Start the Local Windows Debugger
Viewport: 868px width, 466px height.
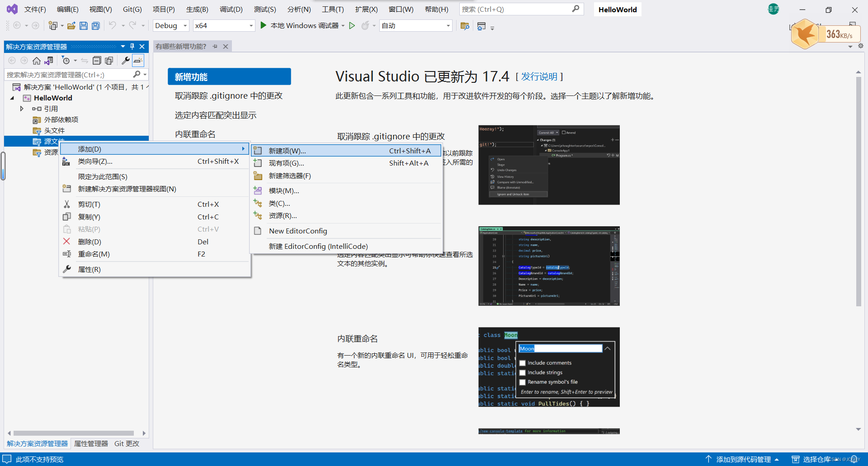coord(264,25)
